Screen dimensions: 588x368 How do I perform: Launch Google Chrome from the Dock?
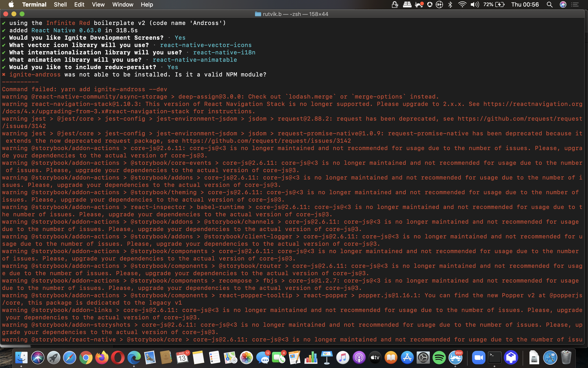(x=86, y=357)
